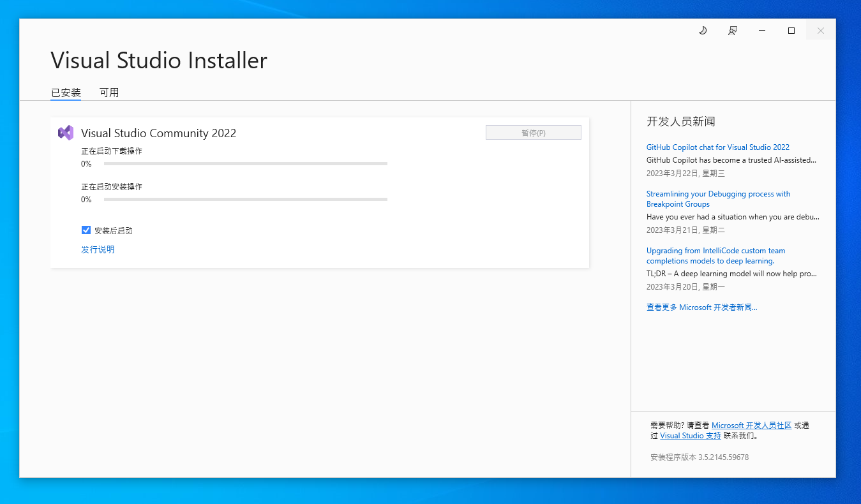The width and height of the screenshot is (861, 504).
Task: Click the 暂停(P) button
Action: [533, 132]
